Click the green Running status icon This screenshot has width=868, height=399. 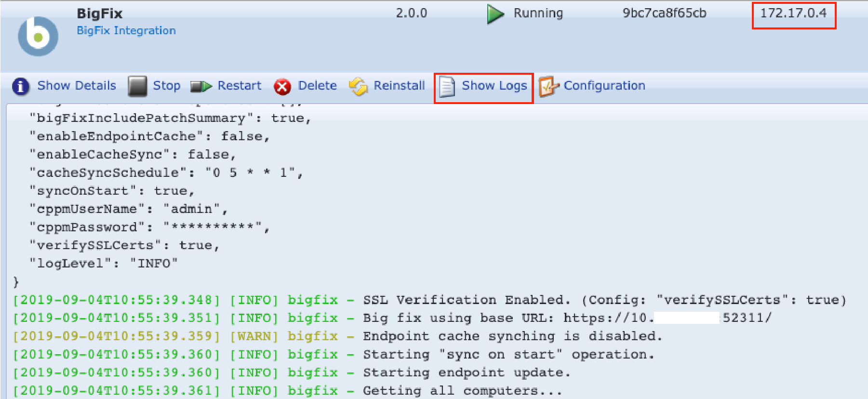point(495,14)
